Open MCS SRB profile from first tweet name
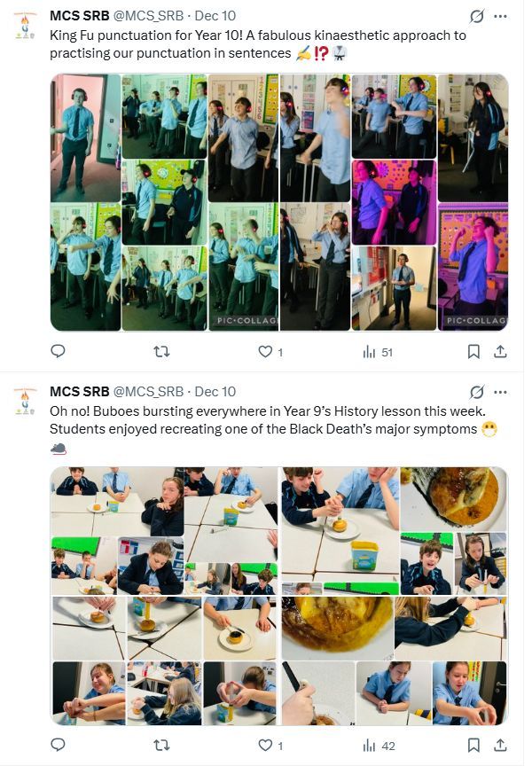This screenshot has height=766, width=532. [80, 16]
